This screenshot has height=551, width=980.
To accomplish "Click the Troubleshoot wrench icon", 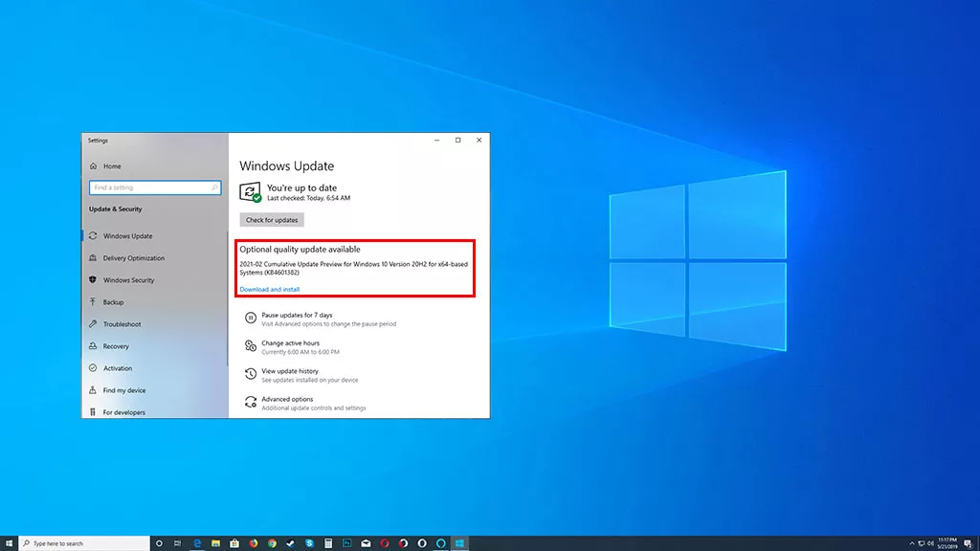I will [x=93, y=324].
